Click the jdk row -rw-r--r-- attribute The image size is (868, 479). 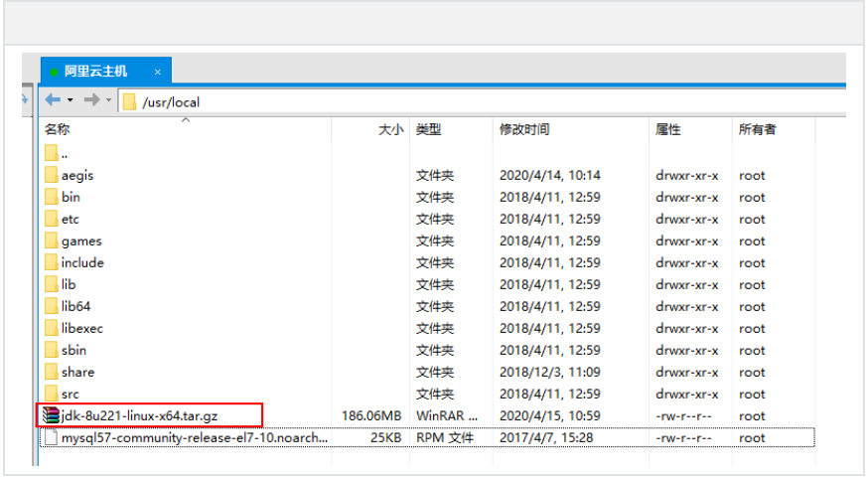(683, 416)
